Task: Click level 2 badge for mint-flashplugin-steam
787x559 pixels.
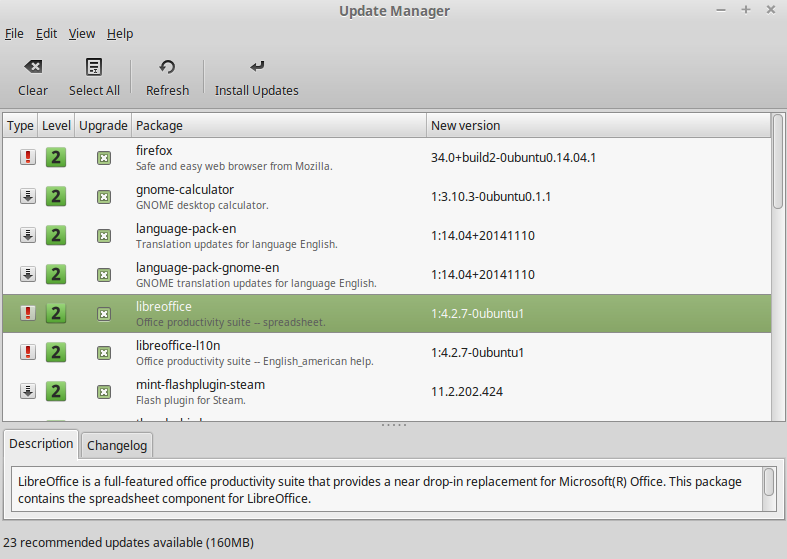Action: click(56, 392)
